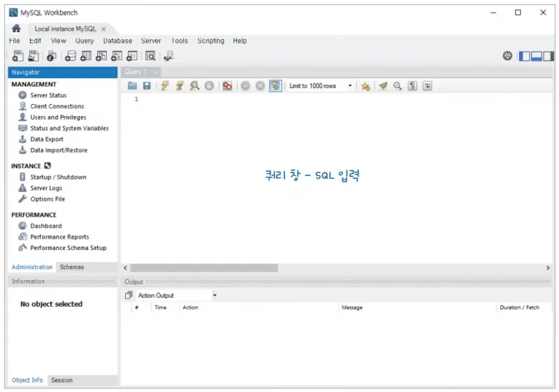Create new view icon
The image size is (559, 392).
(x=101, y=56)
